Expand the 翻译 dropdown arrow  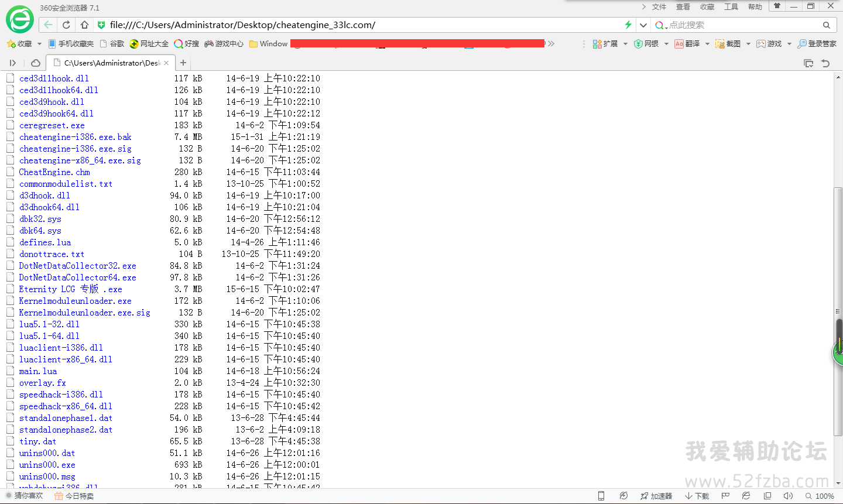pyautogui.click(x=707, y=44)
